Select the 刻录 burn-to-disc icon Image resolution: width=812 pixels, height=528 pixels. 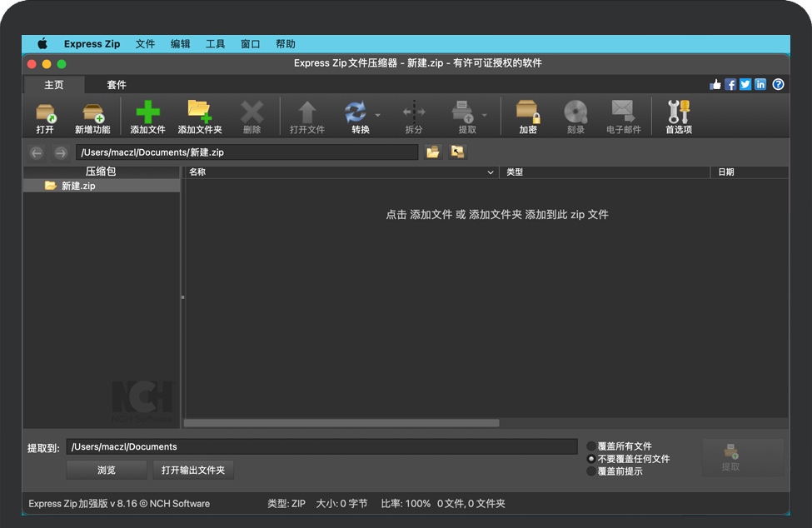pos(575,116)
